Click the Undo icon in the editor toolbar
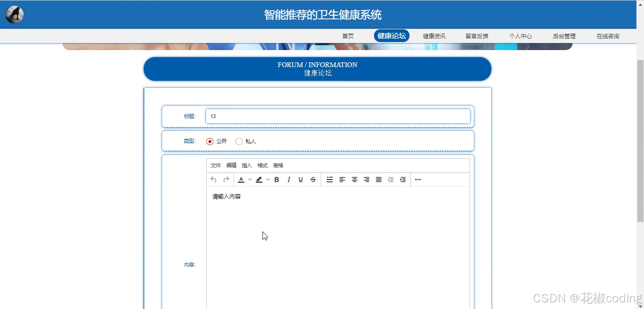 pos(213,180)
